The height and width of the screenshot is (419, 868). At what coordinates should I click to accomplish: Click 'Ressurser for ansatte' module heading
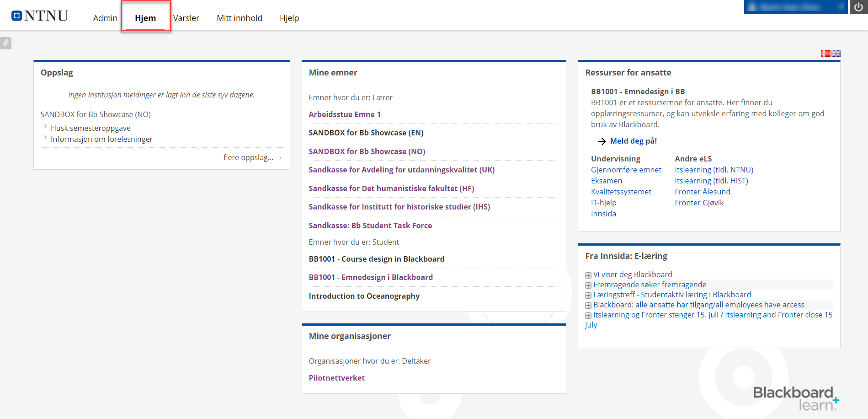tap(628, 72)
